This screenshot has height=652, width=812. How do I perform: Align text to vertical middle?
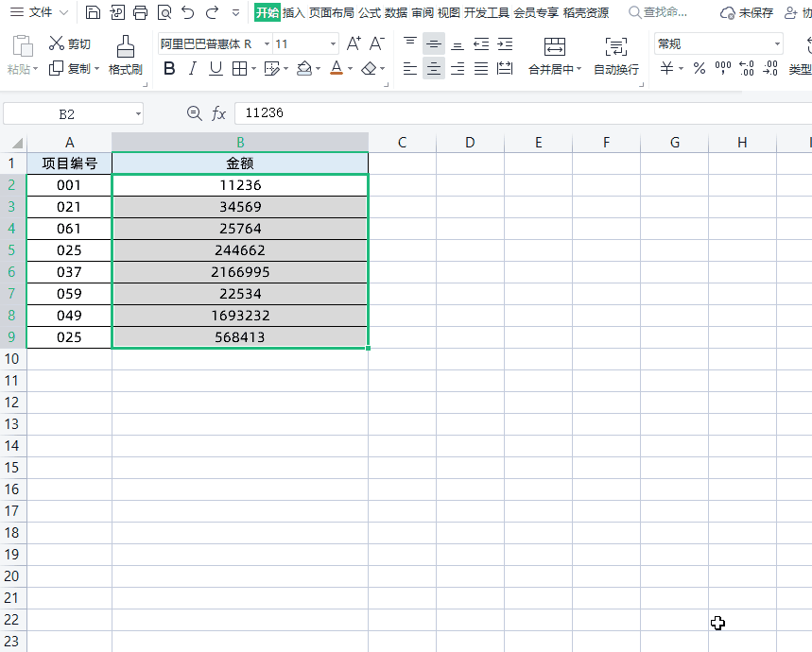[434, 44]
